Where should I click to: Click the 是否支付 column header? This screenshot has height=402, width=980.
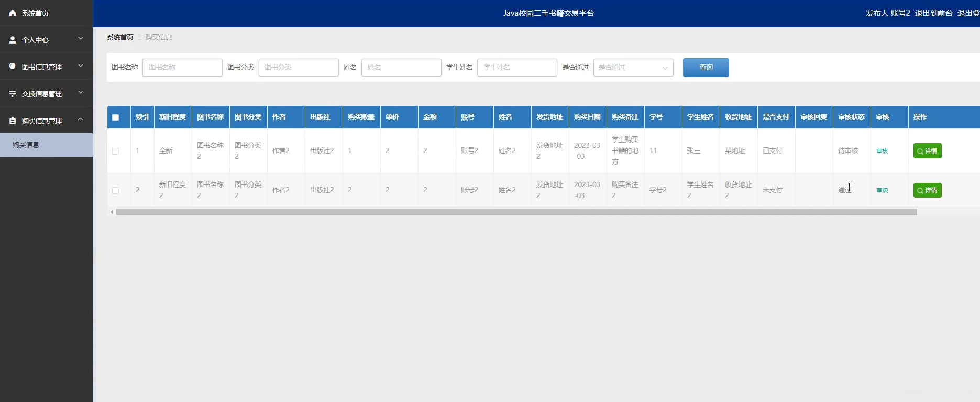pyautogui.click(x=776, y=117)
